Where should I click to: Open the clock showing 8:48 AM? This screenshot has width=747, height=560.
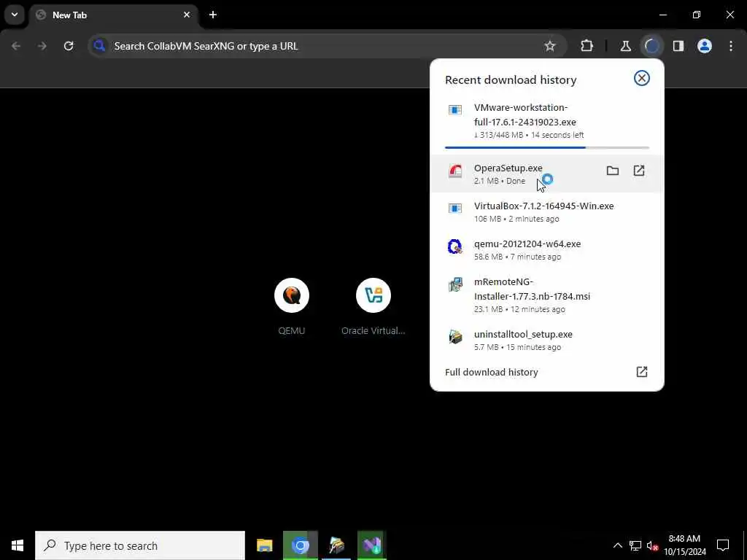pyautogui.click(x=684, y=545)
